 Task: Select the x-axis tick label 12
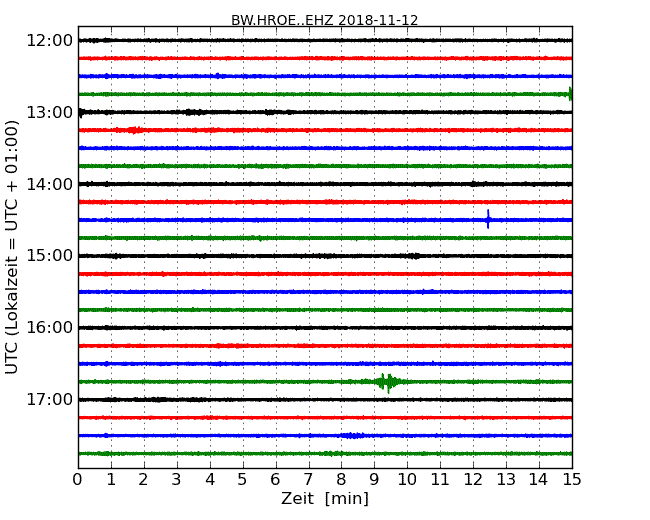tap(473, 479)
